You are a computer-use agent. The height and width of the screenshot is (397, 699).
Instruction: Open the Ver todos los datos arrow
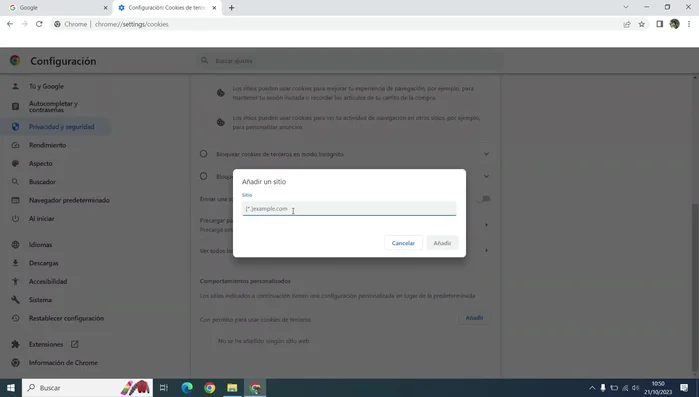click(486, 250)
